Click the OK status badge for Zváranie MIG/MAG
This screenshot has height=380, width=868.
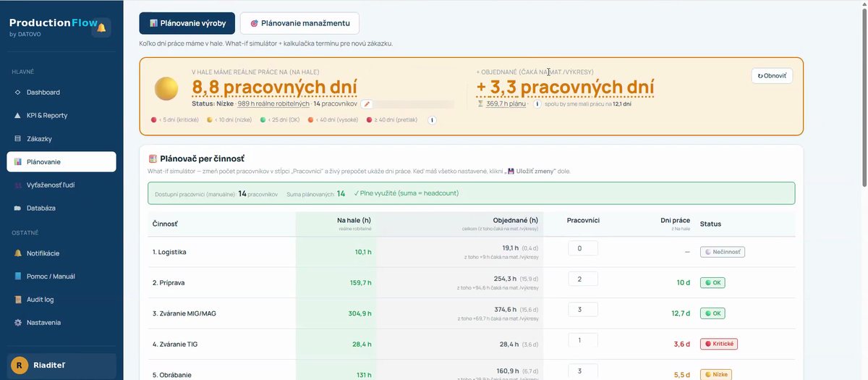712,313
